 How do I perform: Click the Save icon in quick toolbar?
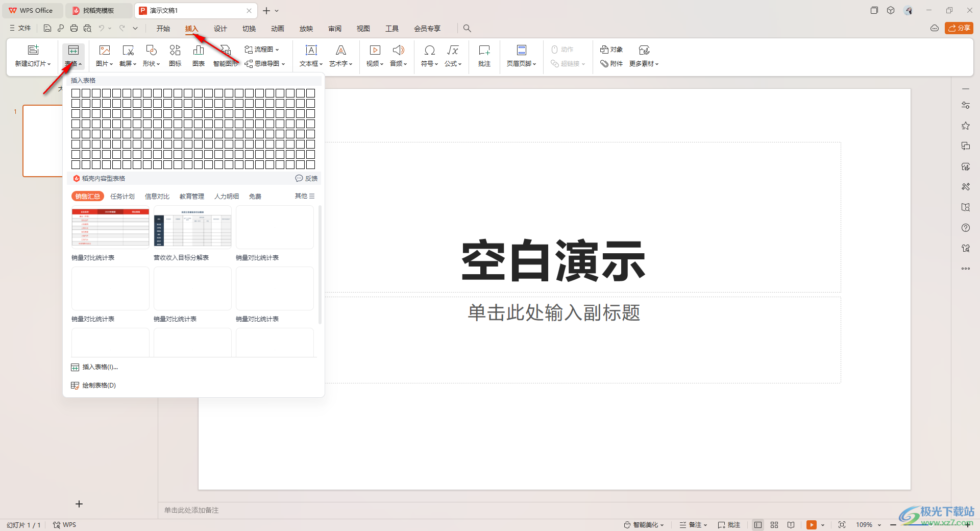click(x=47, y=29)
